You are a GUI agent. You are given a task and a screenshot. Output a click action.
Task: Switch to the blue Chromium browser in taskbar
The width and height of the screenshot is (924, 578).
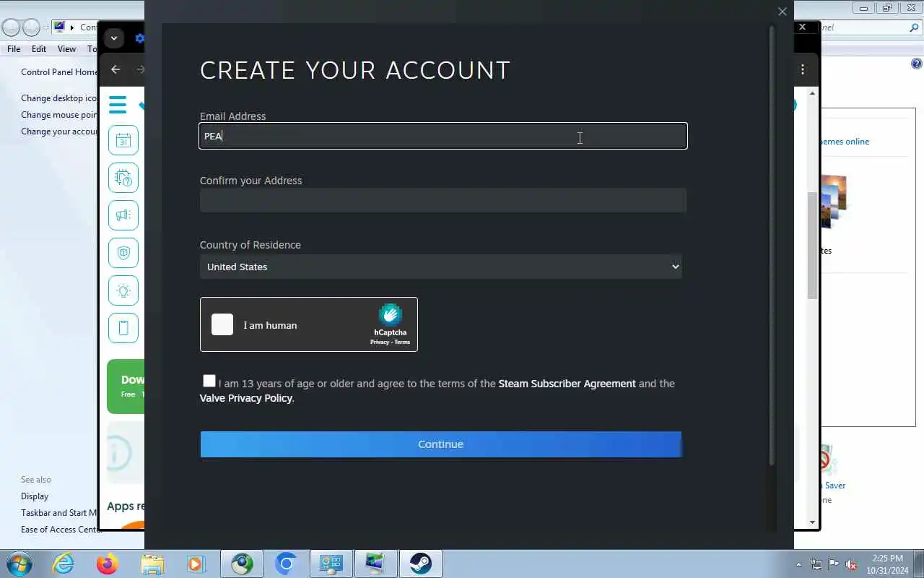pos(287,564)
